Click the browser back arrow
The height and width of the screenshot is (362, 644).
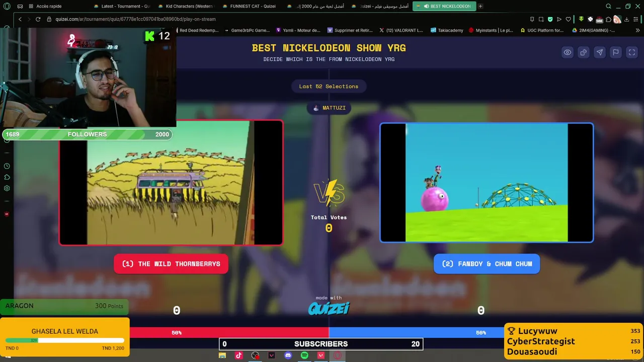click(x=20, y=19)
